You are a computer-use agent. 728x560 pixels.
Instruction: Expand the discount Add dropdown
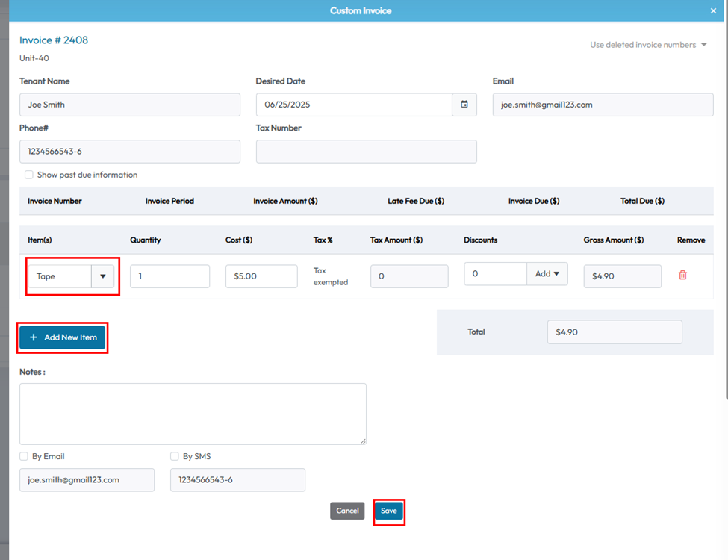(x=547, y=274)
